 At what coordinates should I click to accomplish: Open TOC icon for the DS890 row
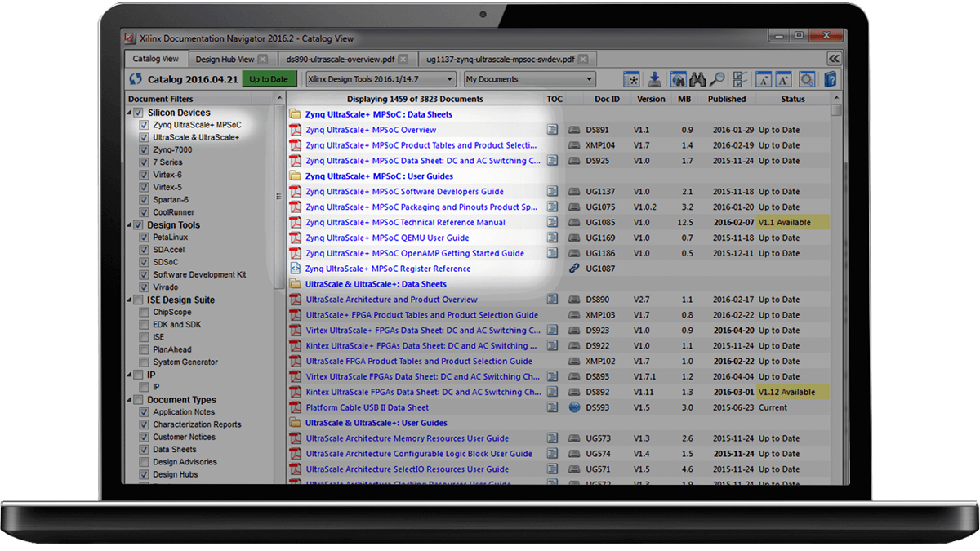tap(553, 300)
